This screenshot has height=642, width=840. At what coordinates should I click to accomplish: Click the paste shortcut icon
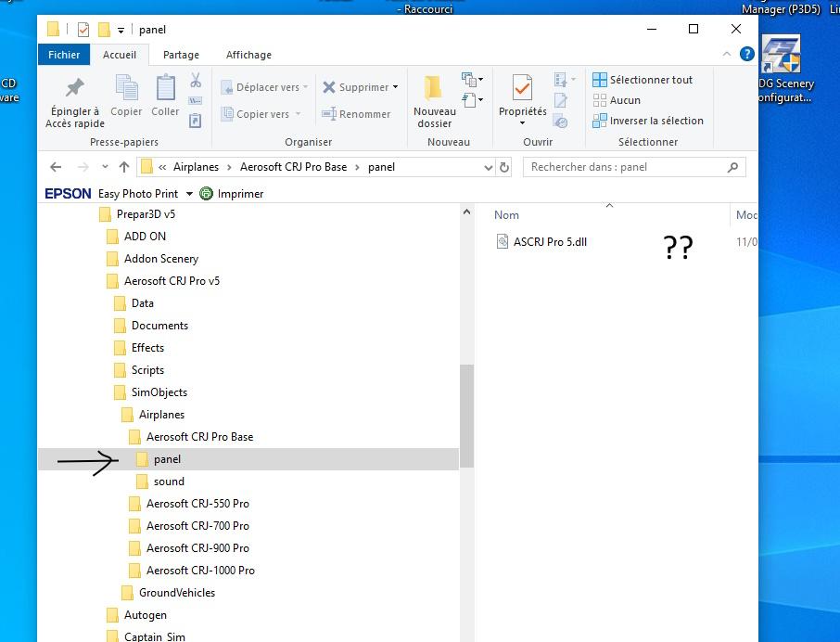pos(196,121)
